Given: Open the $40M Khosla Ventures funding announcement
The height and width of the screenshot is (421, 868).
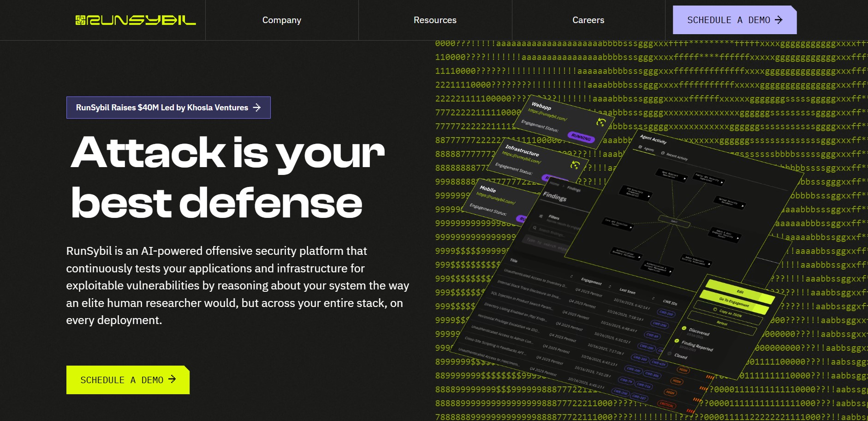Looking at the screenshot, I should point(168,108).
